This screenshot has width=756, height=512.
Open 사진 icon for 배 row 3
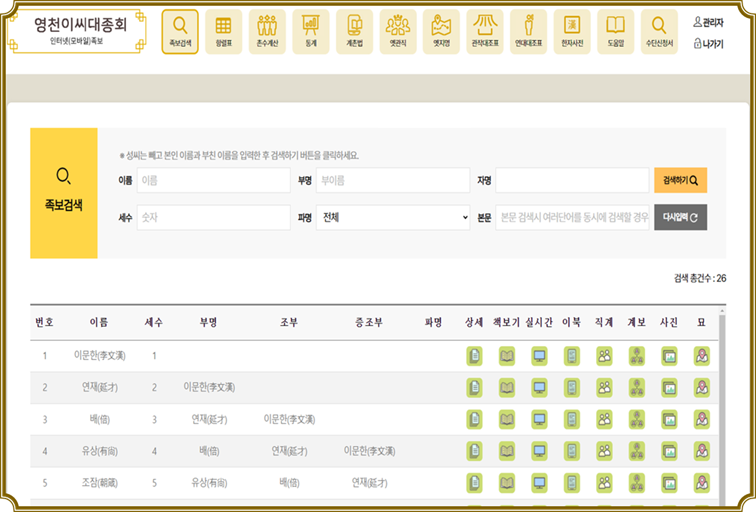[x=669, y=419]
